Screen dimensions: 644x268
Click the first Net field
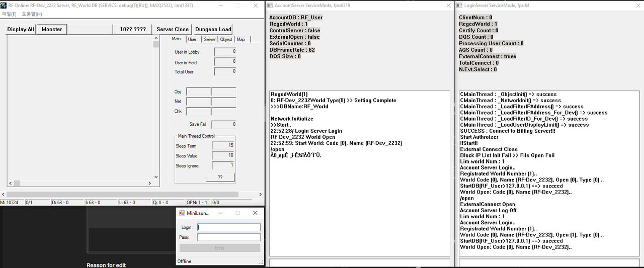point(198,102)
